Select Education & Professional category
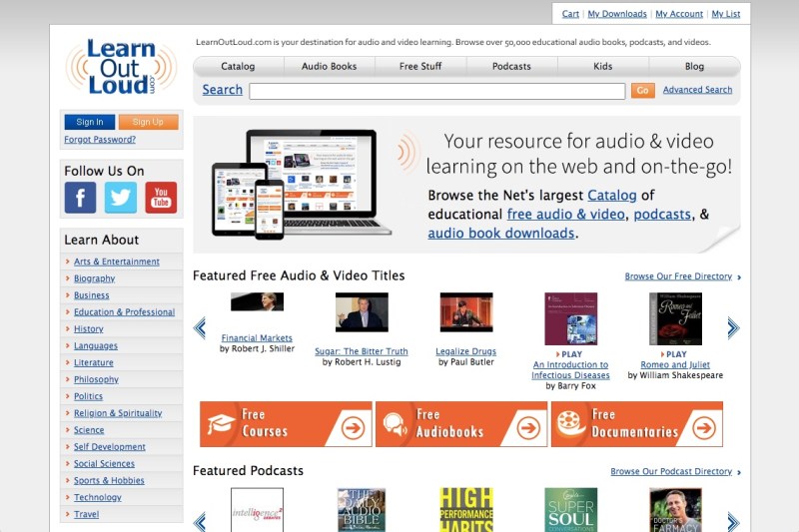This screenshot has height=532, width=799. pyautogui.click(x=124, y=312)
